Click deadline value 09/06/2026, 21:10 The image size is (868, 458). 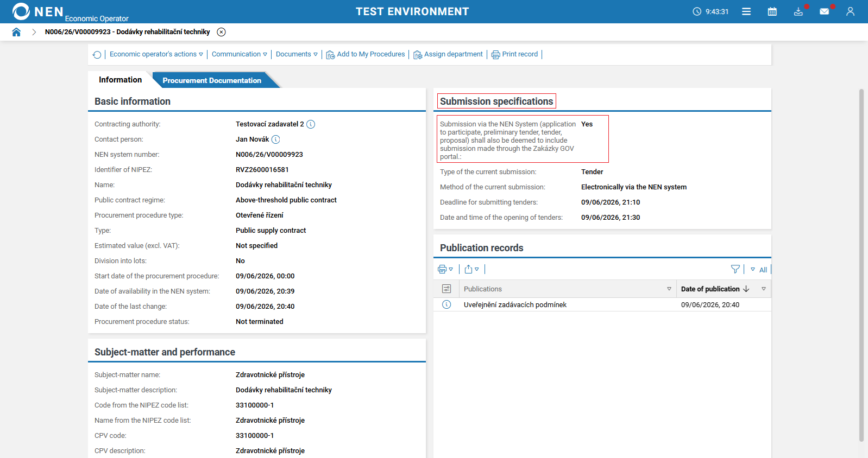click(x=611, y=202)
